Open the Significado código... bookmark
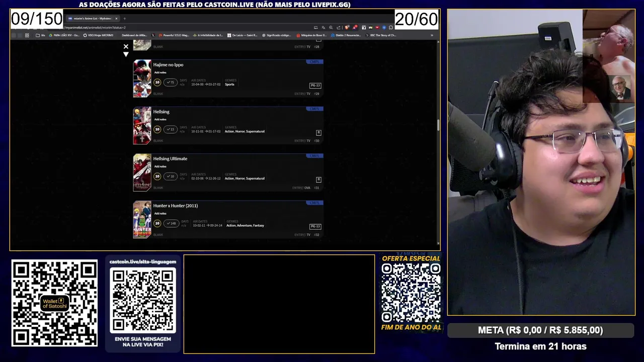 tap(276, 35)
